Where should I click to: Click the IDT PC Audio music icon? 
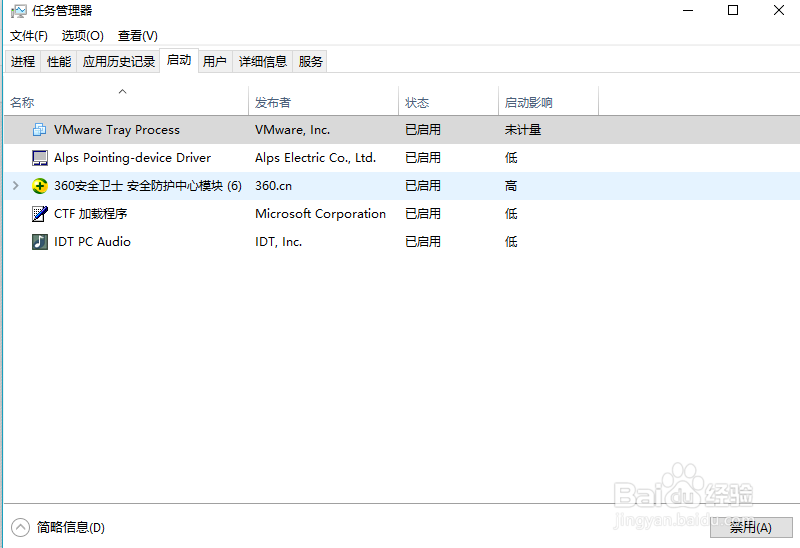click(40, 242)
